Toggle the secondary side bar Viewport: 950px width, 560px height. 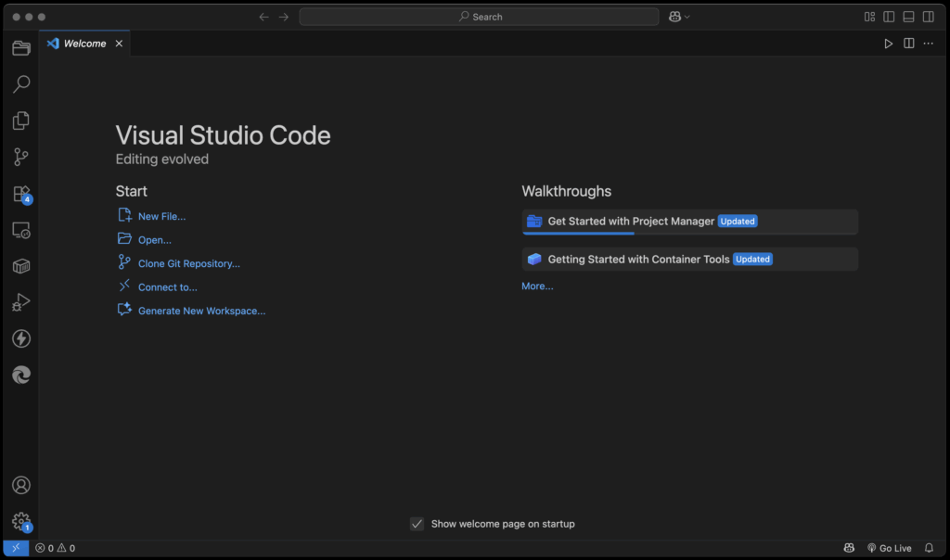coord(928,17)
